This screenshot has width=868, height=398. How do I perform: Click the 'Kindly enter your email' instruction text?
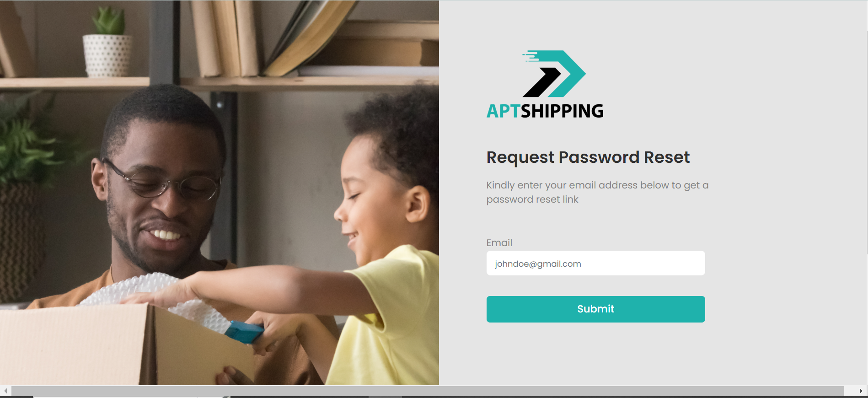[x=597, y=192]
